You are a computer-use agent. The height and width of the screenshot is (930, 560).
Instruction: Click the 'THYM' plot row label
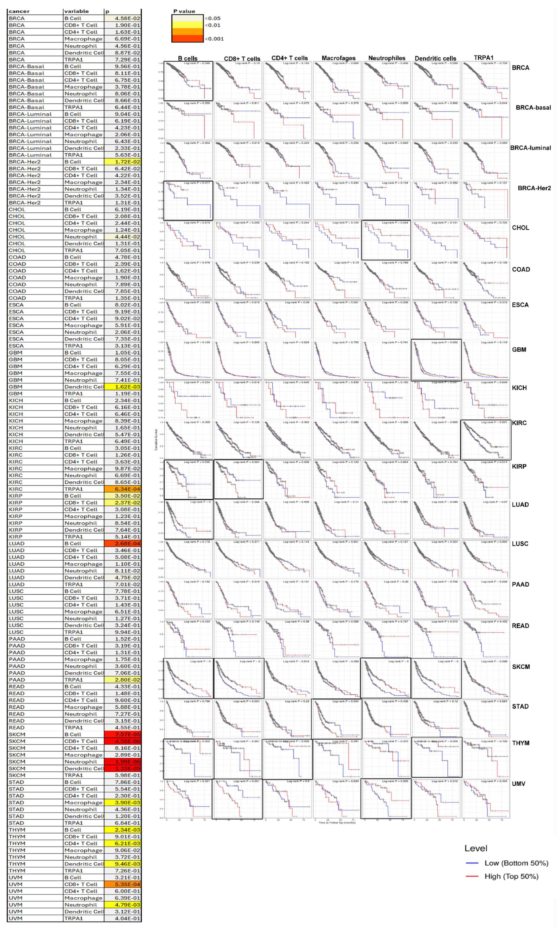(521, 743)
